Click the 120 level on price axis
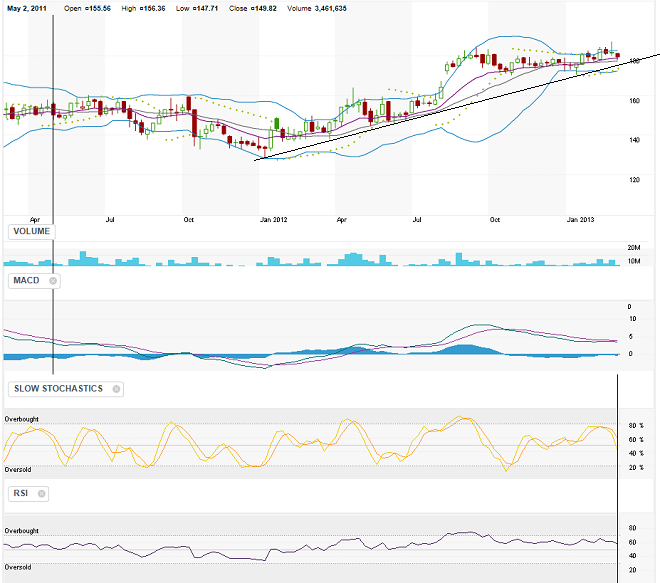 pyautogui.click(x=635, y=180)
